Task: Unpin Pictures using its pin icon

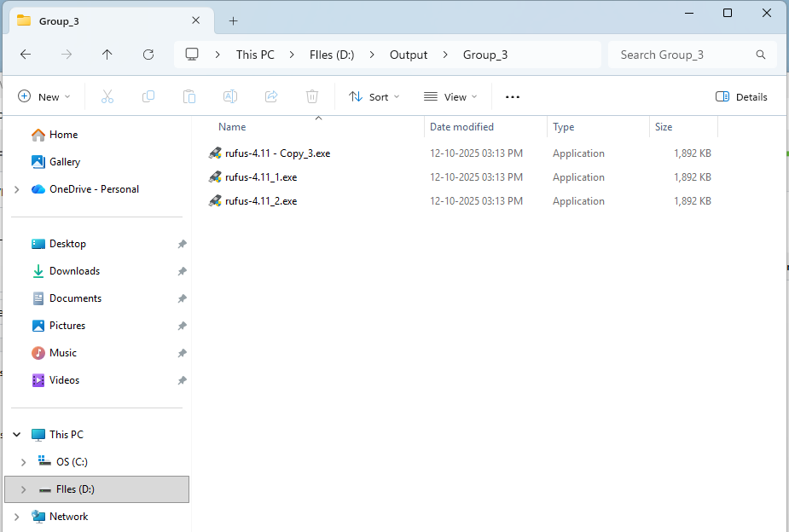Action: point(181,325)
